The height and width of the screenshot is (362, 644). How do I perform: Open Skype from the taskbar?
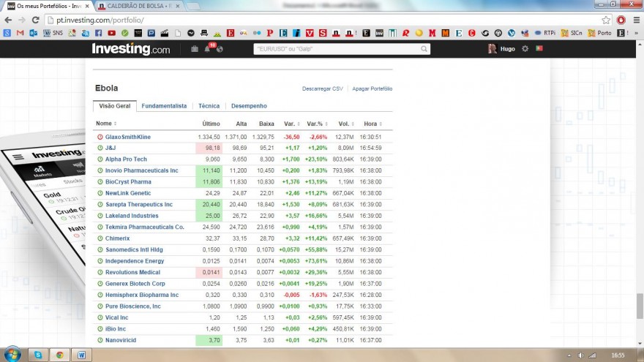point(38,355)
